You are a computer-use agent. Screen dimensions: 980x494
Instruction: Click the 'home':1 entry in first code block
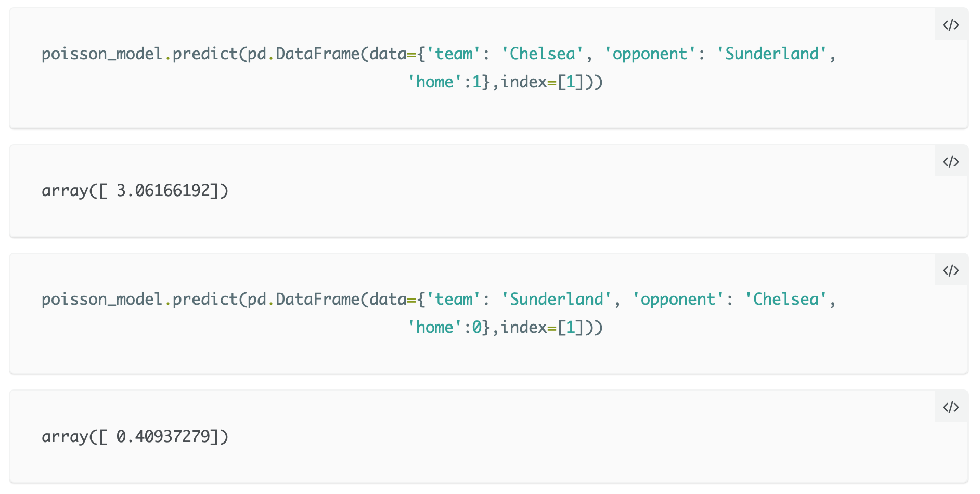(x=444, y=82)
